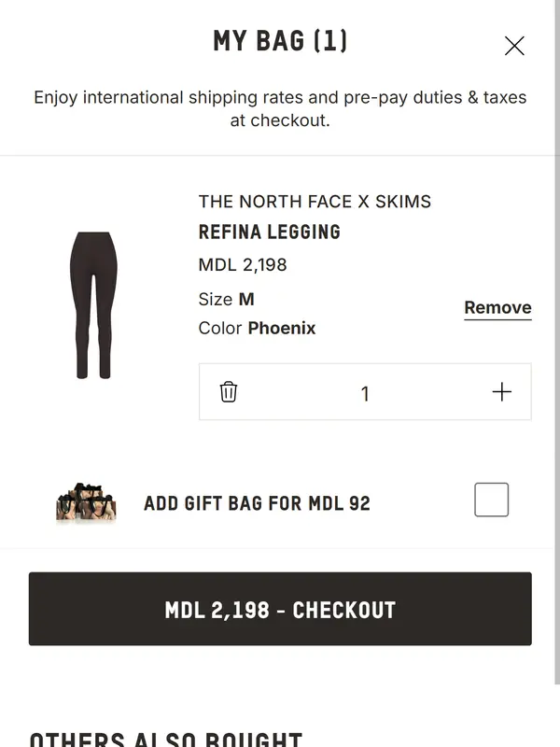This screenshot has width=560, height=747.
Task: Select the Add Gift Bag label
Action: tap(257, 503)
